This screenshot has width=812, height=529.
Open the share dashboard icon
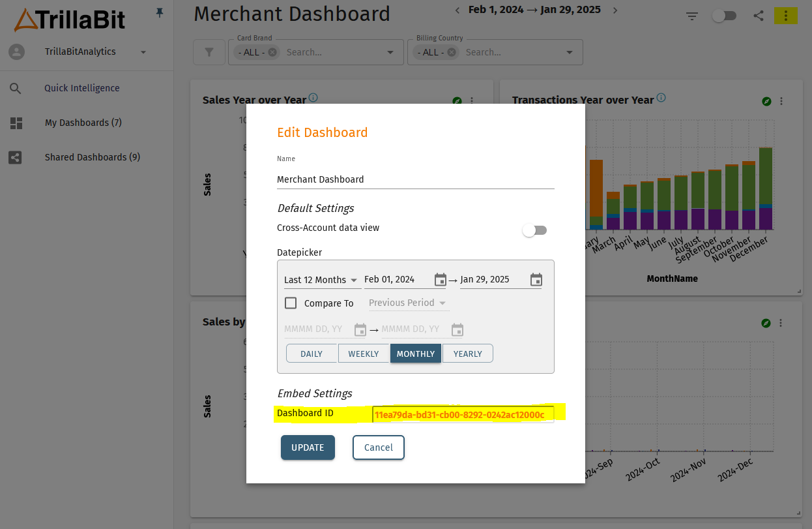pos(759,16)
